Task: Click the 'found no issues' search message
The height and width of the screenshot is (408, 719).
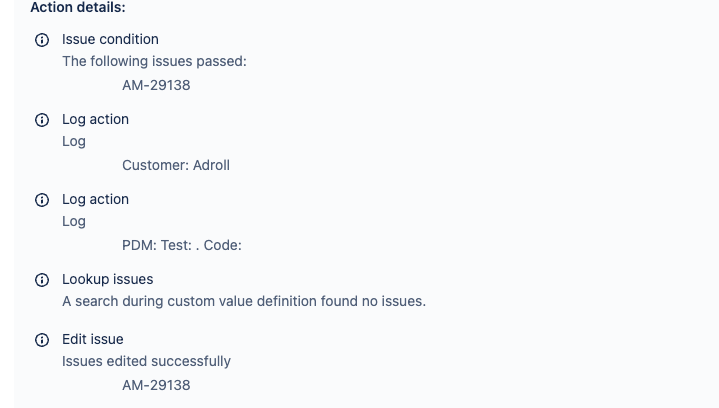Action: pos(244,301)
